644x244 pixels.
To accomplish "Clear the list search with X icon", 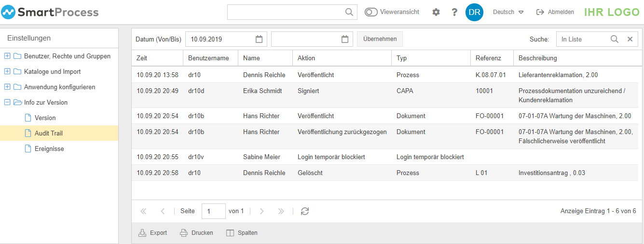I will [630, 39].
